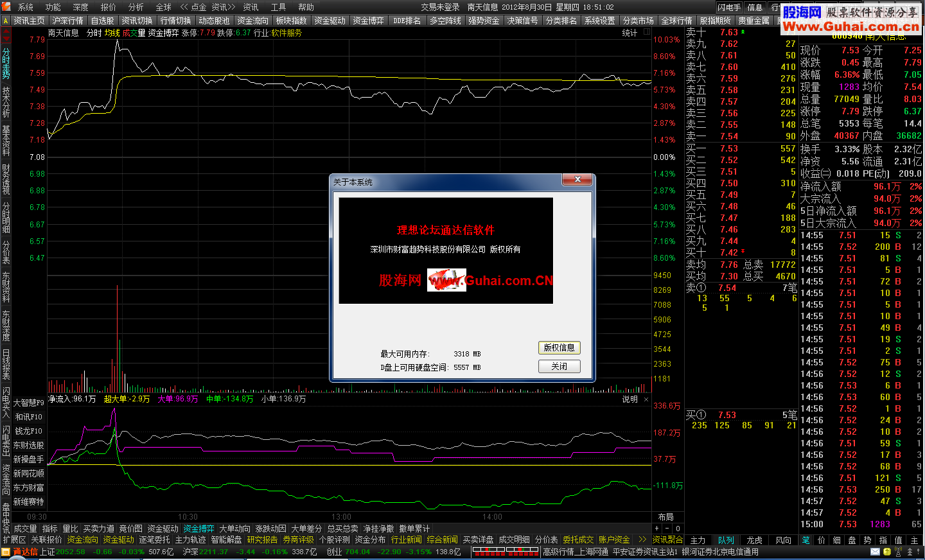Click the 信息 button at top right

755,7
